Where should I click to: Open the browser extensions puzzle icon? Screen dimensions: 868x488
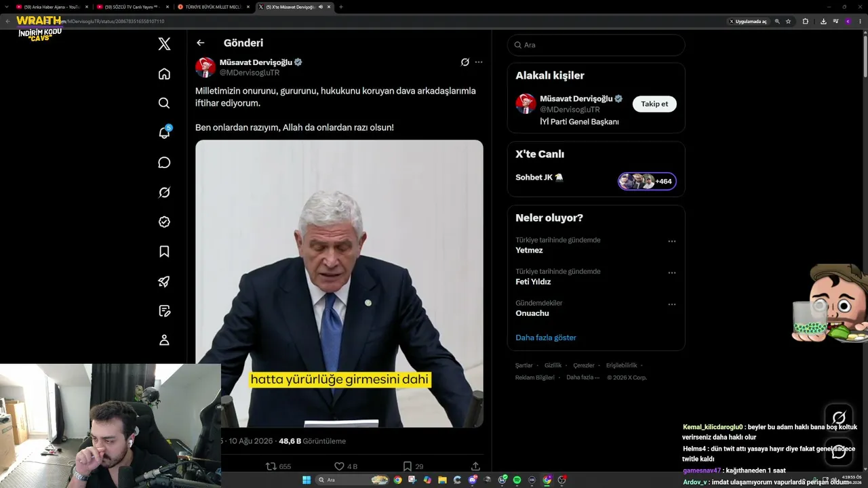pos(806,21)
